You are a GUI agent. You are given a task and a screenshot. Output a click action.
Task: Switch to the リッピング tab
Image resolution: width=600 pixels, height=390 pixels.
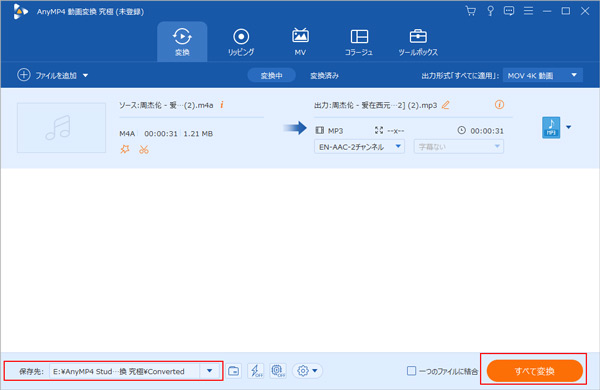241,42
